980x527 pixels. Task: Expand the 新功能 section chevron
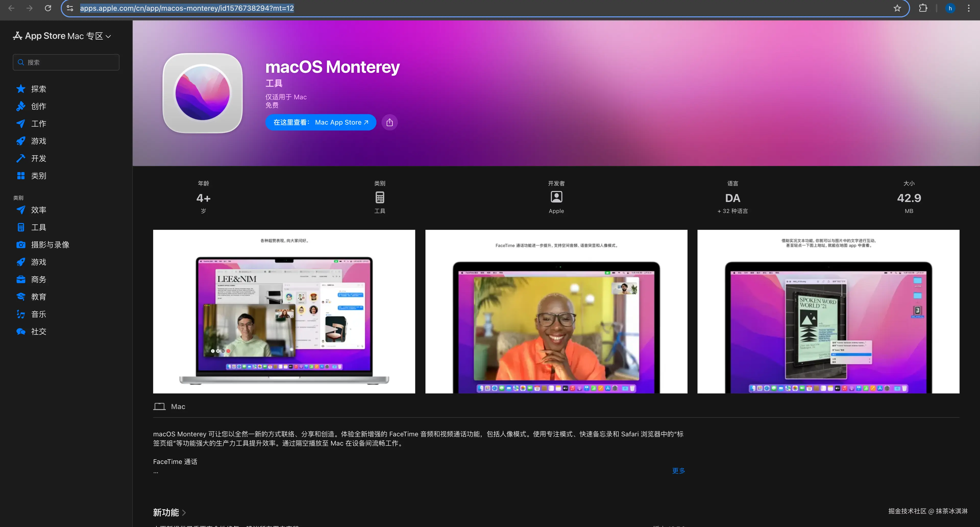[x=184, y=512]
